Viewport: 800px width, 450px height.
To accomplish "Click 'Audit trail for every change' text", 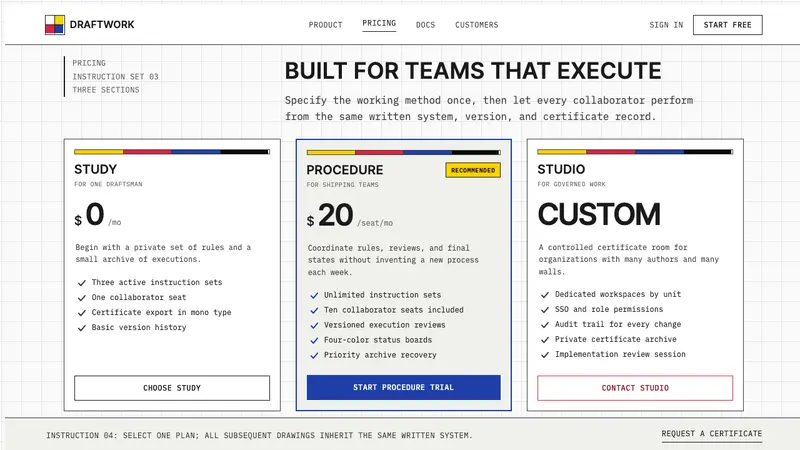I will click(618, 324).
